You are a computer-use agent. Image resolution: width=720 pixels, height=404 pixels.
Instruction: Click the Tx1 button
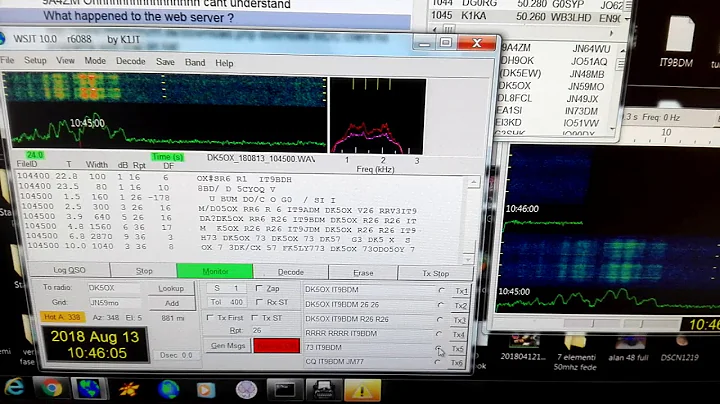pyautogui.click(x=461, y=291)
